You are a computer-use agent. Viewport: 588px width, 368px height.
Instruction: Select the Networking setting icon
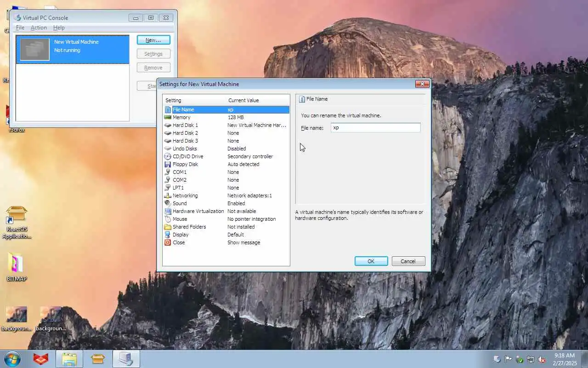(168, 195)
